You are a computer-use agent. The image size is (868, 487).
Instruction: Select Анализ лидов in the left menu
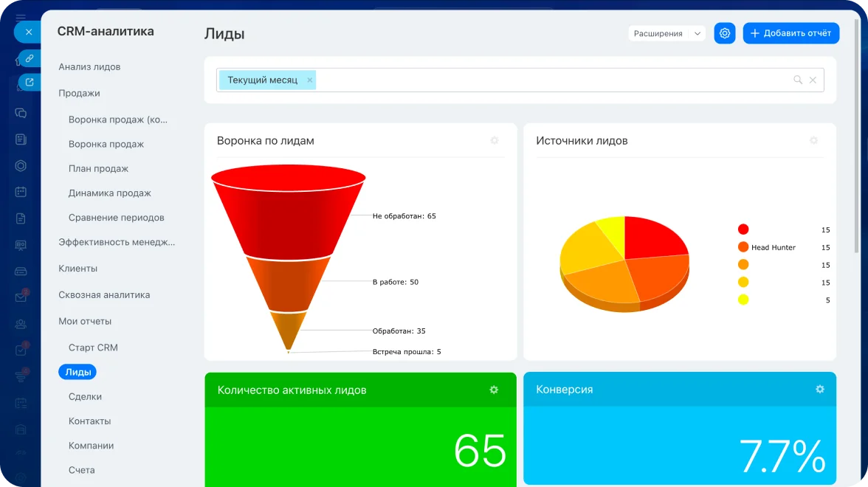click(x=89, y=66)
